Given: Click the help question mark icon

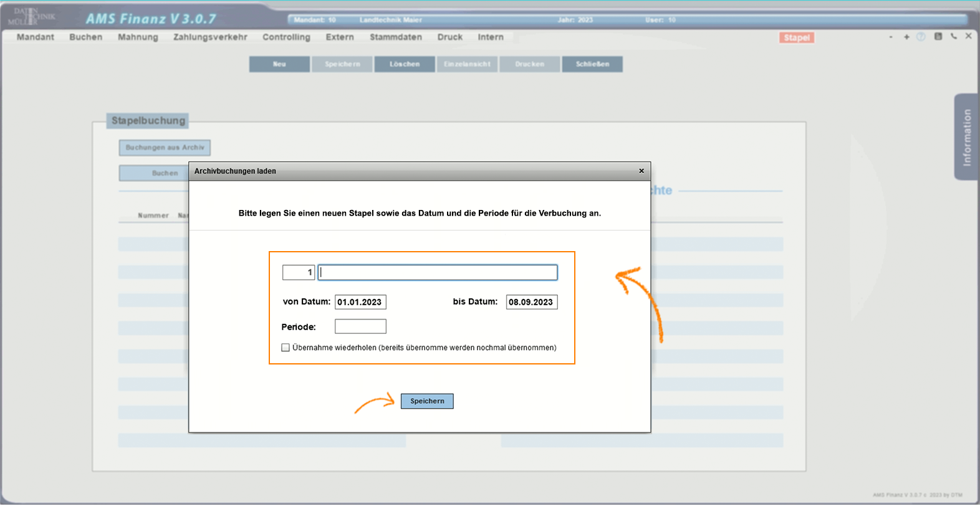Looking at the screenshot, I should (921, 37).
